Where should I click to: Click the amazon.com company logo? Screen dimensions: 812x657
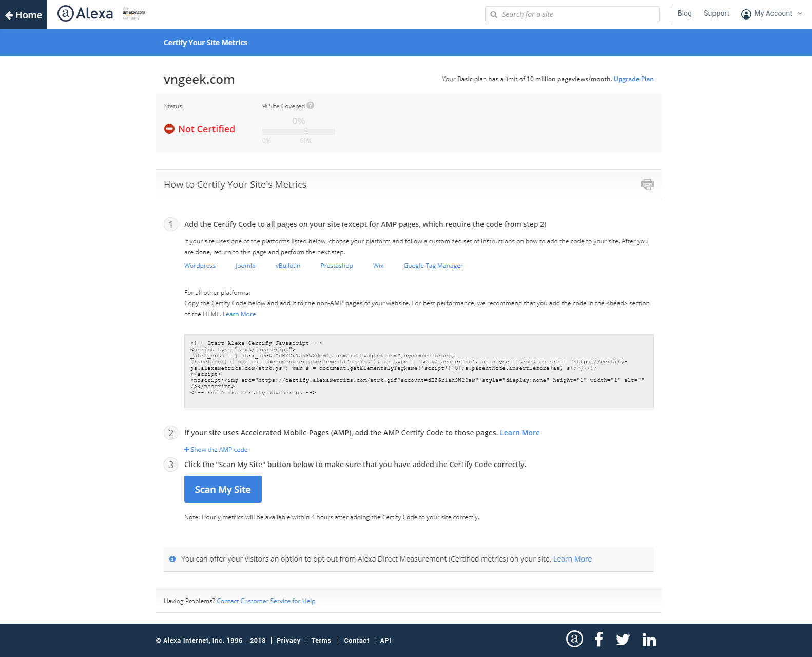[x=133, y=13]
